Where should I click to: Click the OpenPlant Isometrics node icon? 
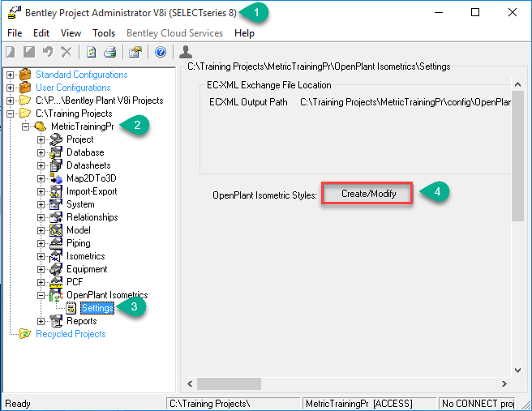tap(56, 295)
